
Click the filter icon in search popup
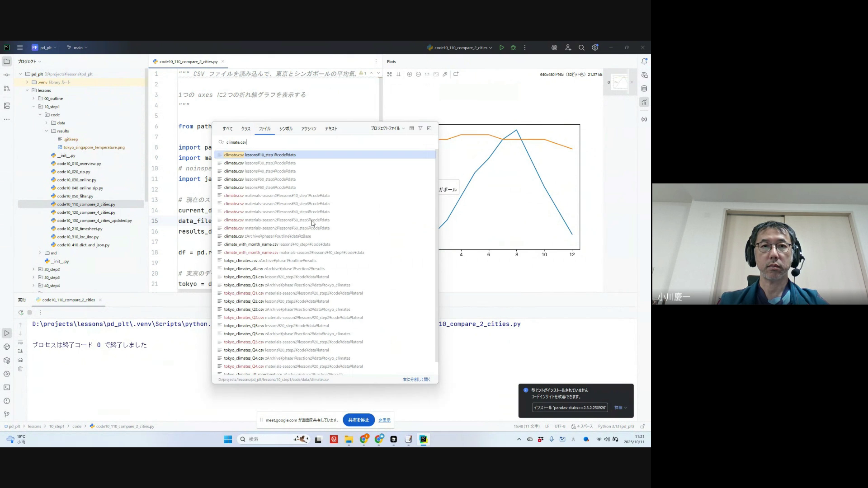[x=420, y=128]
